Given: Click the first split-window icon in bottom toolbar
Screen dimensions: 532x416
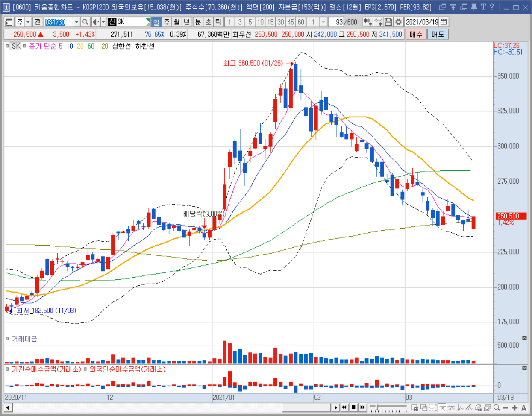Looking at the screenshot, I should (414, 408).
